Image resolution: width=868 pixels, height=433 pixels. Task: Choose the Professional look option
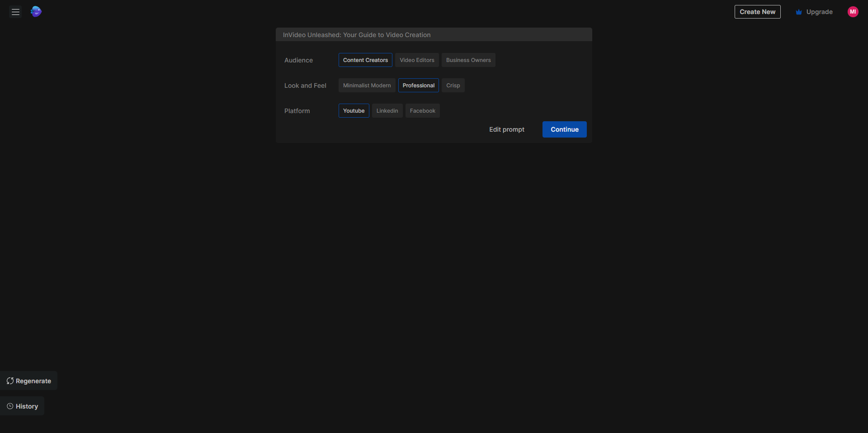point(418,86)
